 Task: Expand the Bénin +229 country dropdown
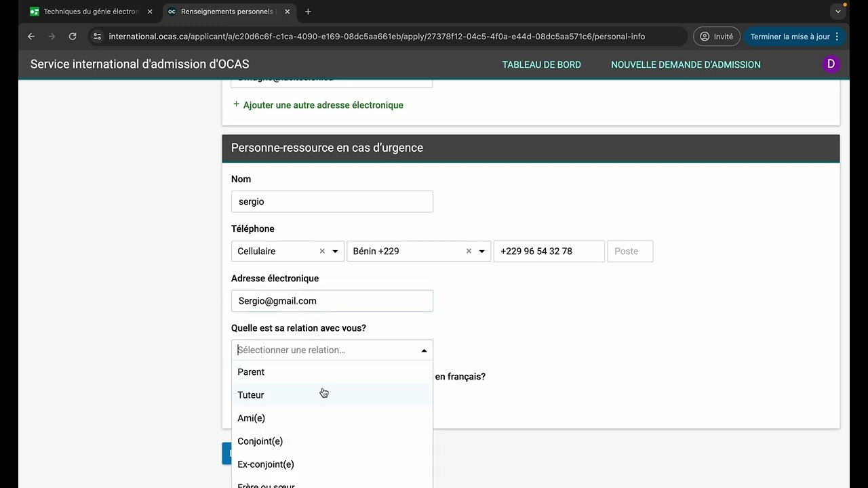tap(481, 251)
